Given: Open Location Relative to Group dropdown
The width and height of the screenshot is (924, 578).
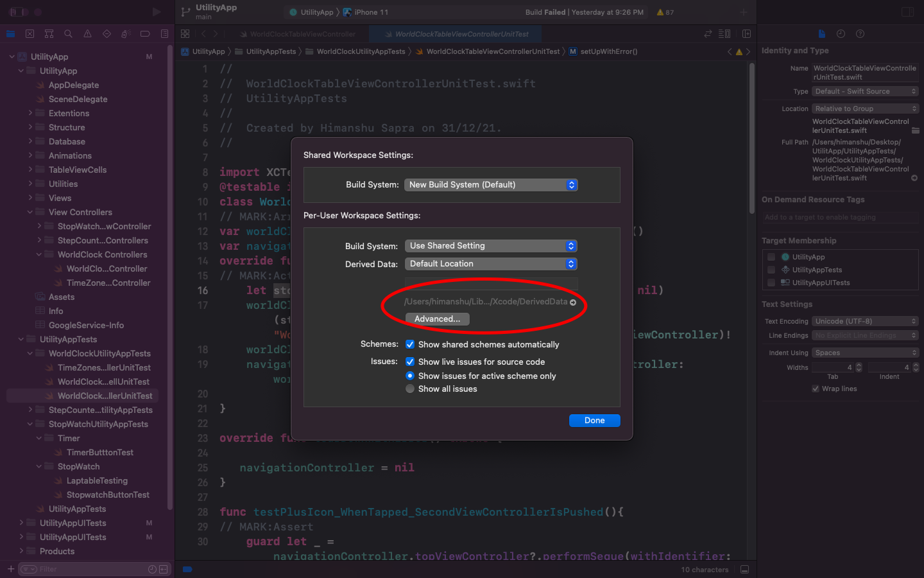Looking at the screenshot, I should tap(866, 109).
